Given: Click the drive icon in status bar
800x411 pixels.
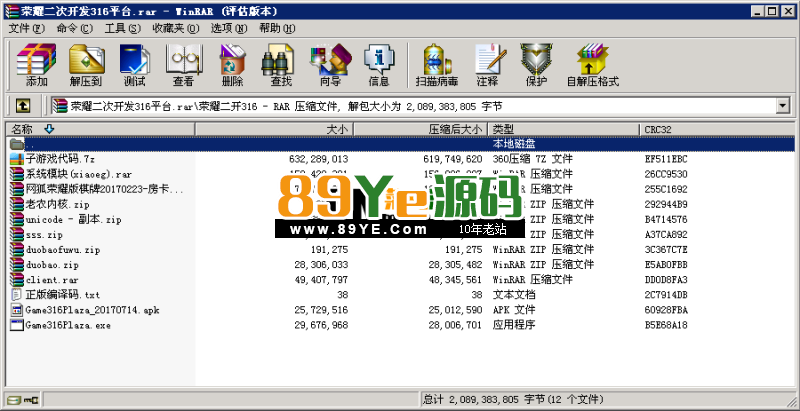Looking at the screenshot, I should 14,399.
